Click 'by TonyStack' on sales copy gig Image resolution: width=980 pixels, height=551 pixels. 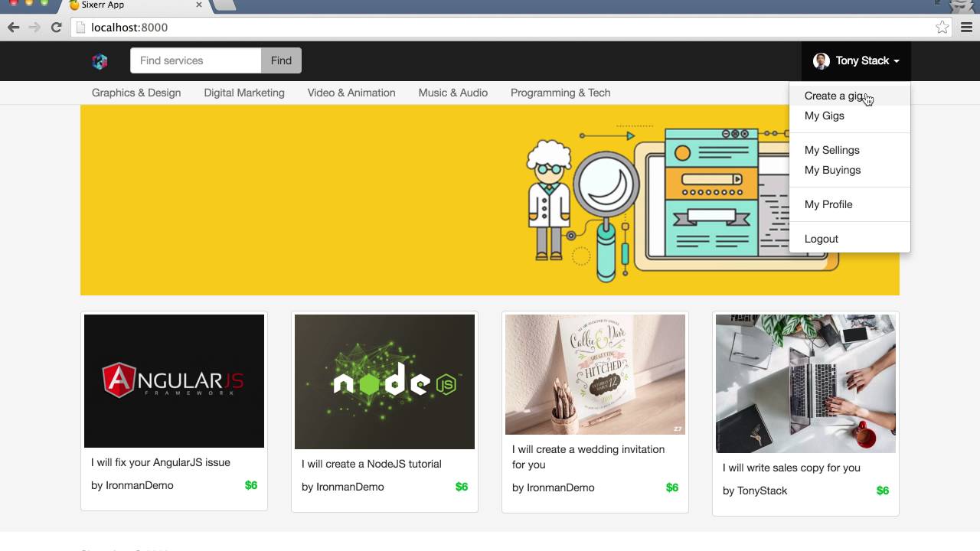pyautogui.click(x=755, y=491)
